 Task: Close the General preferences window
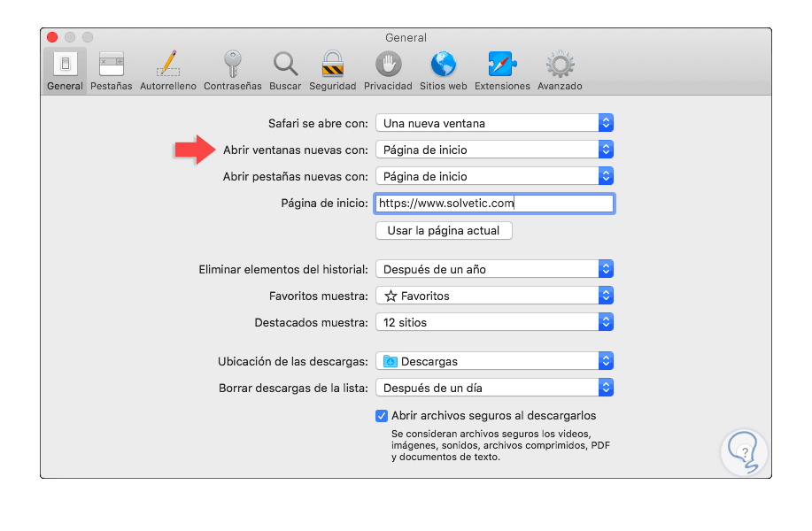tap(52, 37)
